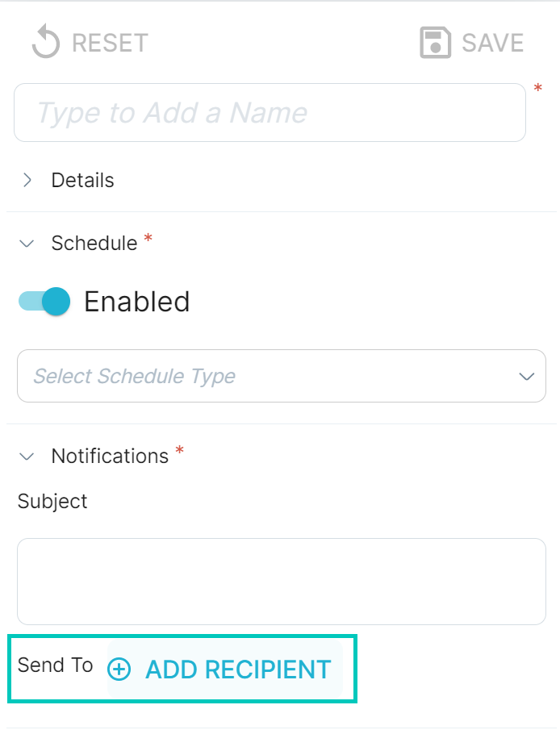The image size is (560, 730).
Task: Toggle the Enabled switch off
Action: coord(44,301)
